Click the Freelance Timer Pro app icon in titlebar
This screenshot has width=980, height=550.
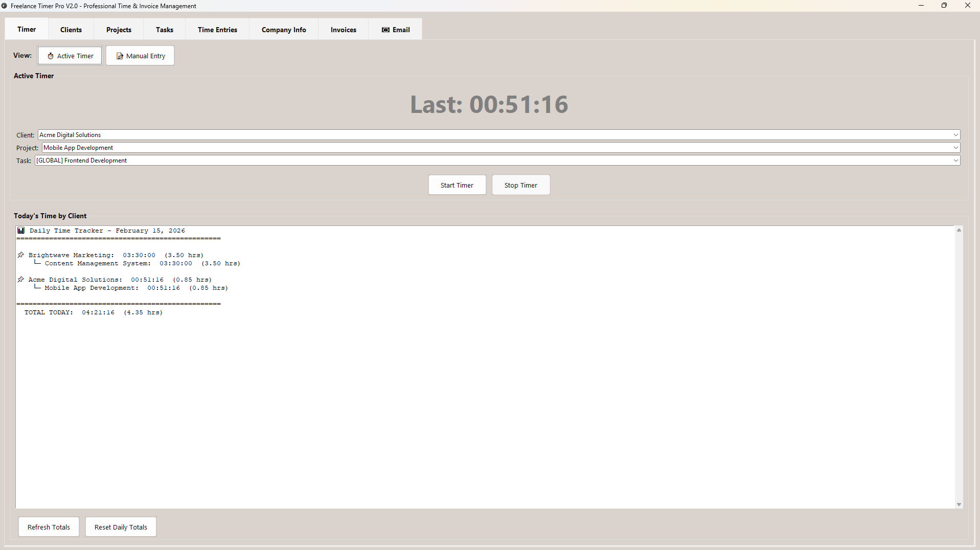pyautogui.click(x=5, y=6)
